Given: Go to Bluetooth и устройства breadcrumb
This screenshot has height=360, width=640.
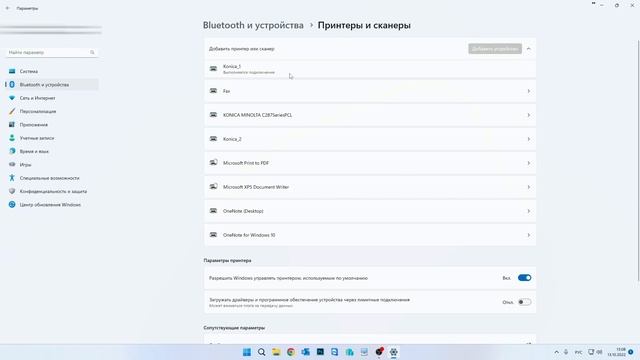Looking at the screenshot, I should 253,25.
